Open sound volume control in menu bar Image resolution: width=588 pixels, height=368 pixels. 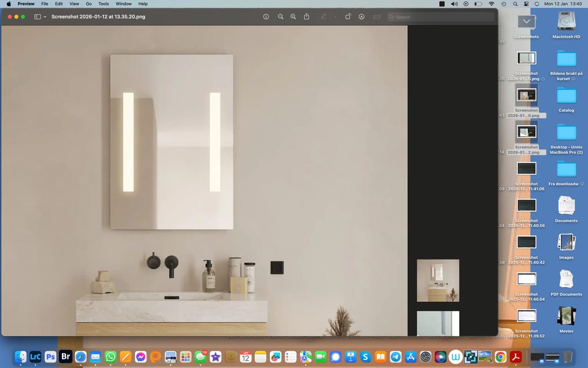(454, 4)
